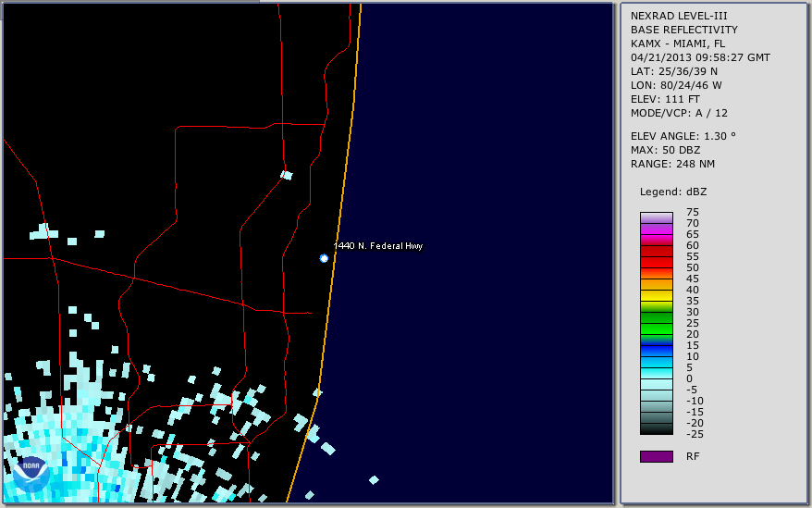Click the 'MODE/VCP: A / 12' text
This screenshot has height=508, width=812.
click(x=679, y=113)
